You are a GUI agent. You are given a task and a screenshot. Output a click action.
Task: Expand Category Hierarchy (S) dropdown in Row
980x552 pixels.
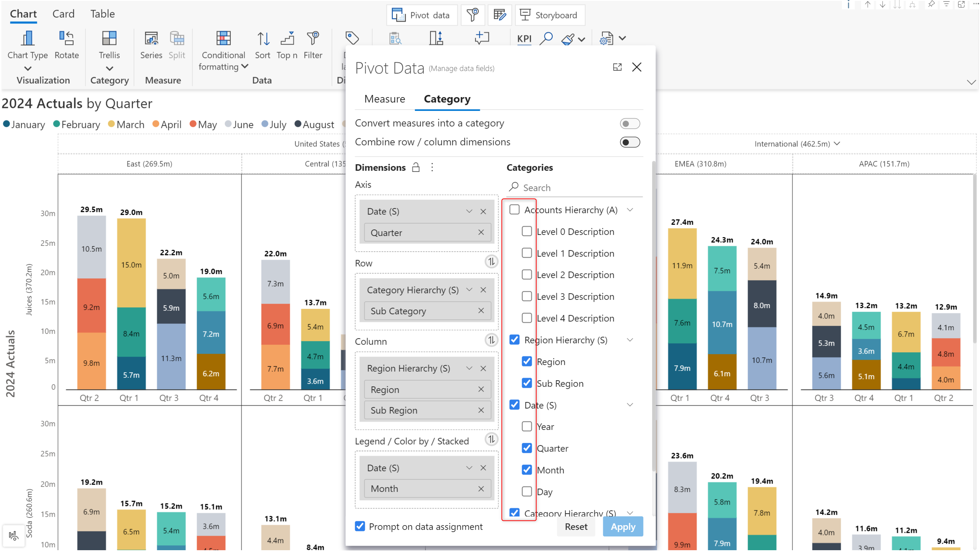click(469, 290)
